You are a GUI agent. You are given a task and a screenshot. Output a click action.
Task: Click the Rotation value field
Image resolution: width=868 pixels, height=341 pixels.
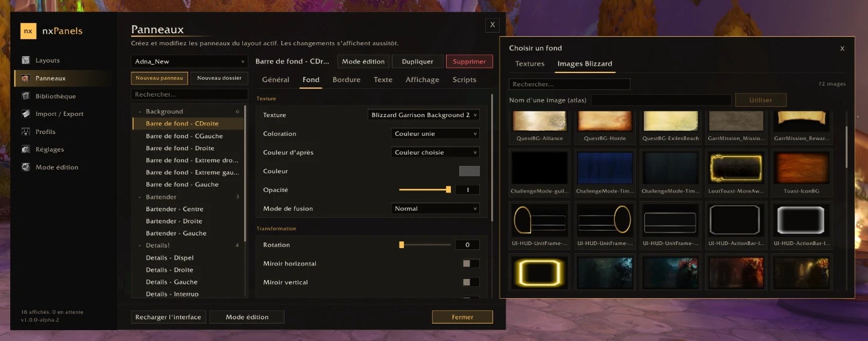pyautogui.click(x=467, y=244)
